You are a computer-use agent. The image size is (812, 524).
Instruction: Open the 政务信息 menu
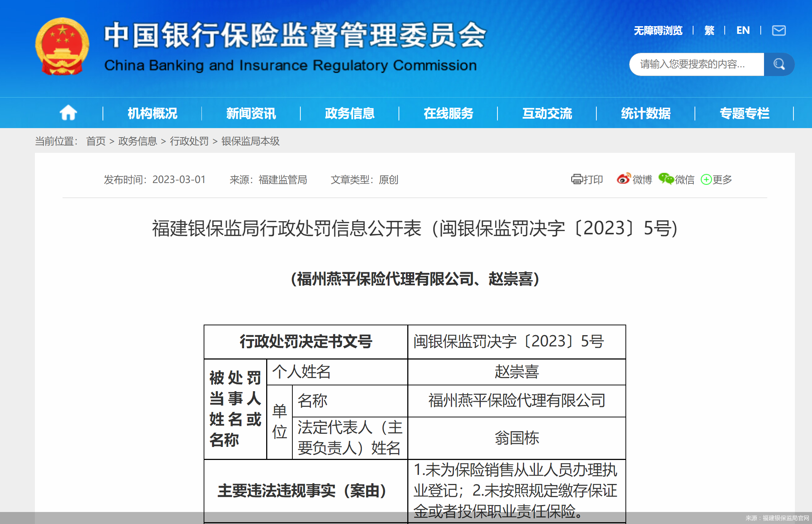(349, 113)
